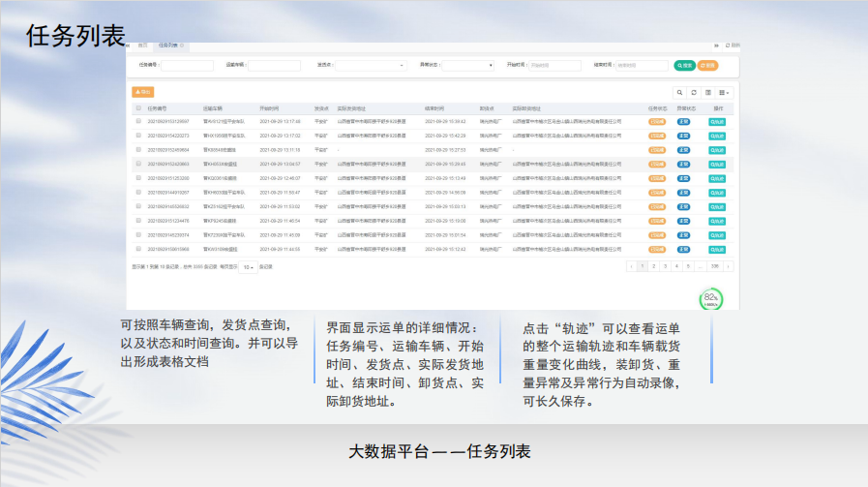Open 轨迹 for the last task row

click(717, 249)
